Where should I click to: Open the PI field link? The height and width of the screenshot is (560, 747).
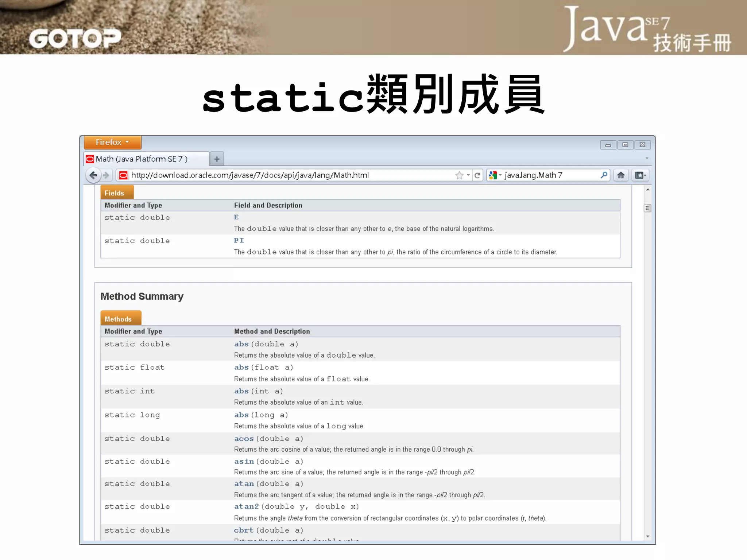(239, 241)
